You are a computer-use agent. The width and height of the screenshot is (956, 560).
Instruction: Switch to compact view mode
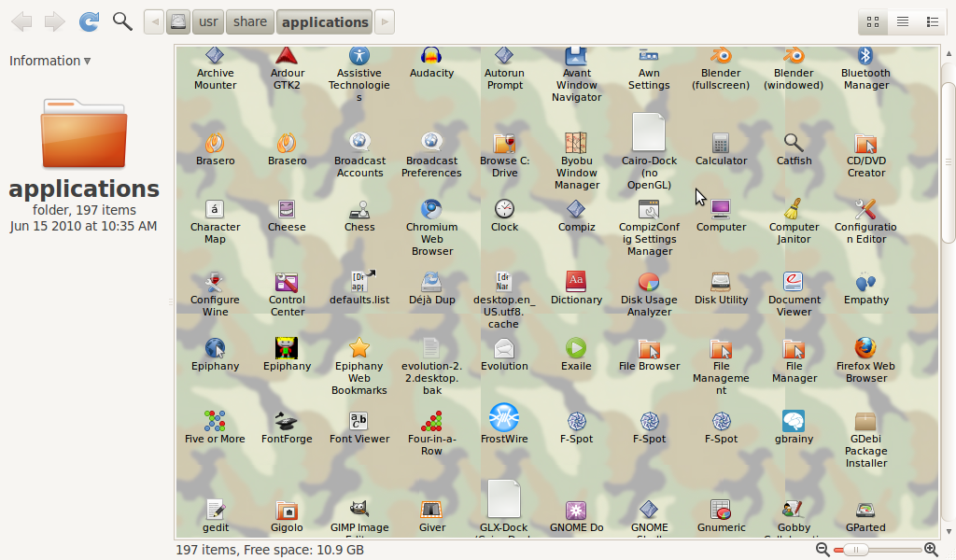932,21
